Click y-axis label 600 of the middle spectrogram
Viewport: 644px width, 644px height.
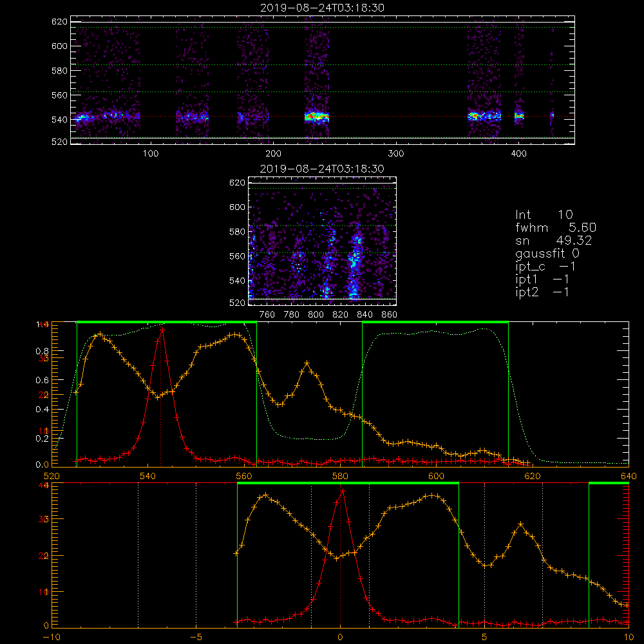tap(237, 207)
